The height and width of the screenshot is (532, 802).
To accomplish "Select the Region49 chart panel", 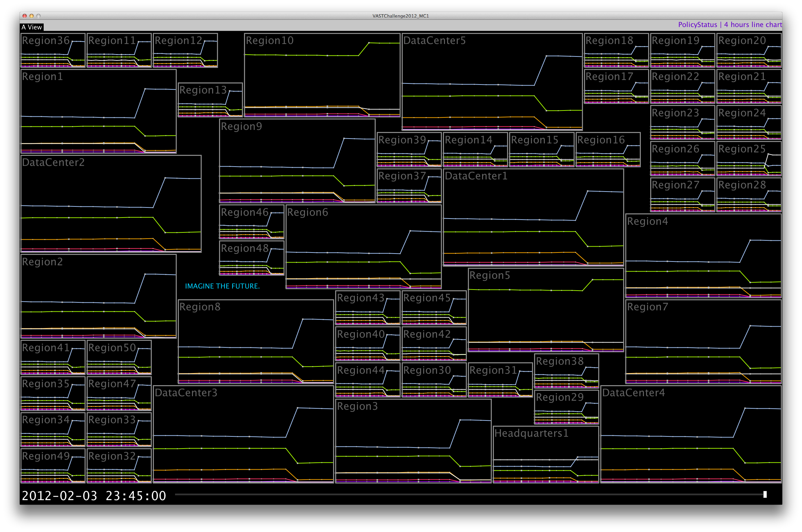I will [x=53, y=466].
